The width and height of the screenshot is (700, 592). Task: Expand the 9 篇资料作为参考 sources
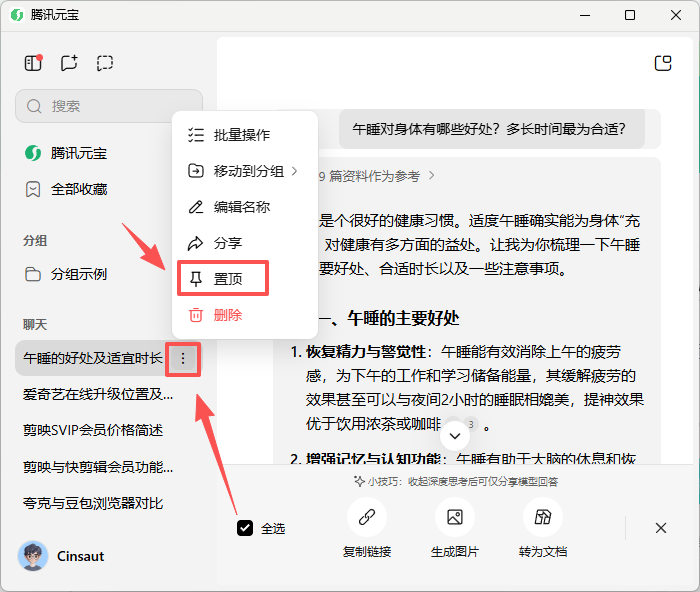(x=376, y=176)
